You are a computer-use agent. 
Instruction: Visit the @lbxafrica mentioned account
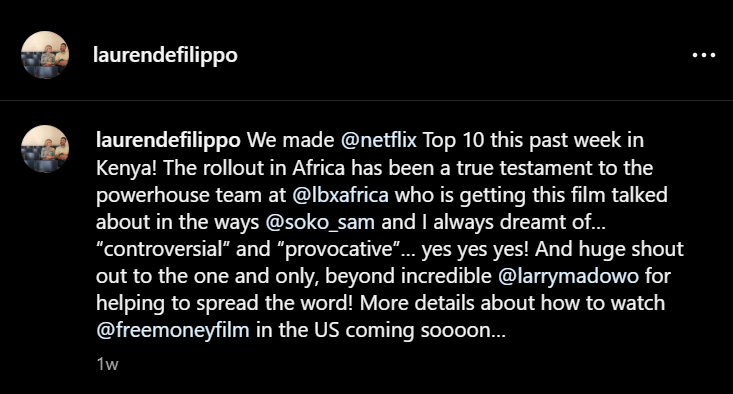click(340, 195)
